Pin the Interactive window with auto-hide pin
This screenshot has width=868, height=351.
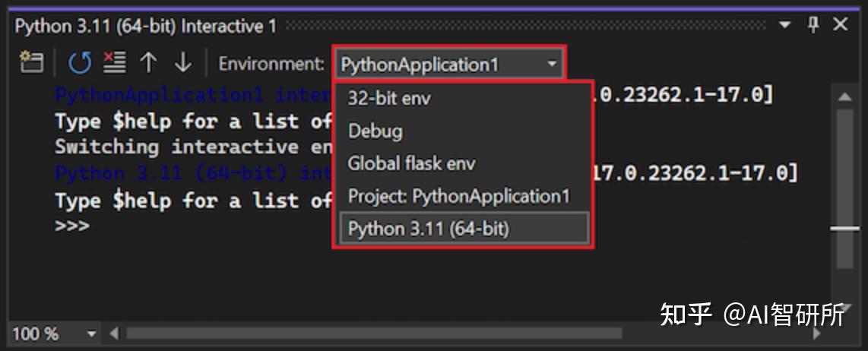(813, 25)
